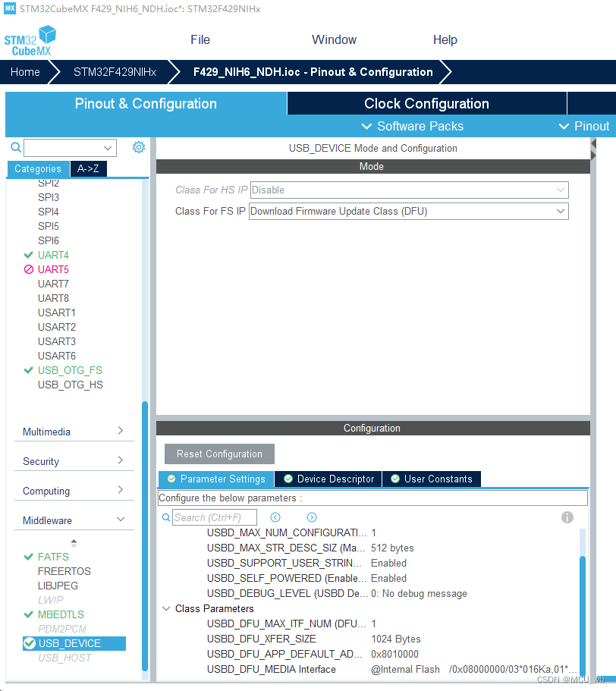Click the categories panel vertical scrollbar
616x691 pixels.
145,536
